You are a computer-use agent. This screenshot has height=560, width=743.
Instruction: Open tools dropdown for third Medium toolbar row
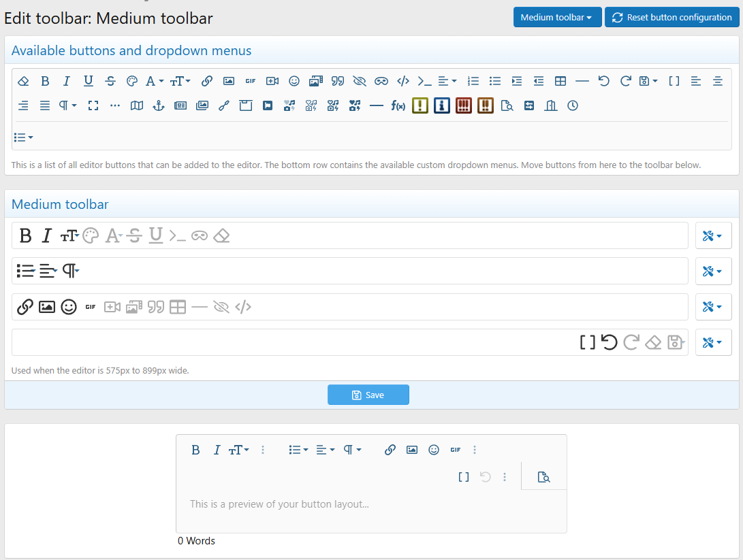(713, 307)
